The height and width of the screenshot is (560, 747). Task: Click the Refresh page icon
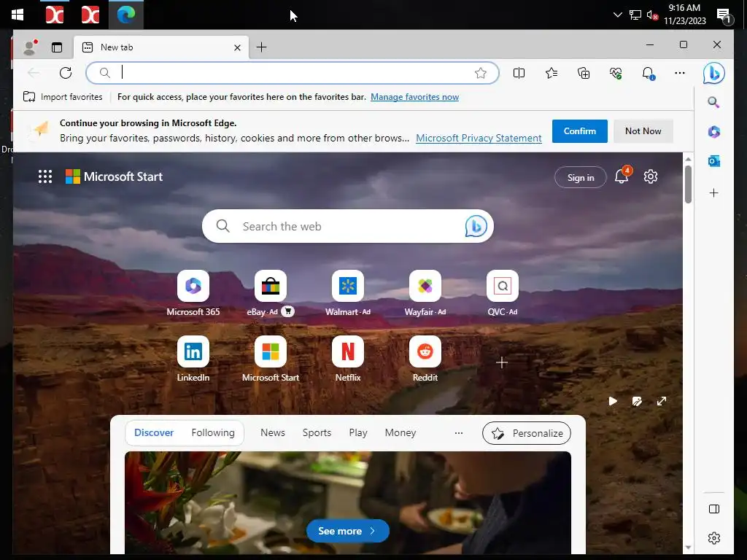point(66,73)
